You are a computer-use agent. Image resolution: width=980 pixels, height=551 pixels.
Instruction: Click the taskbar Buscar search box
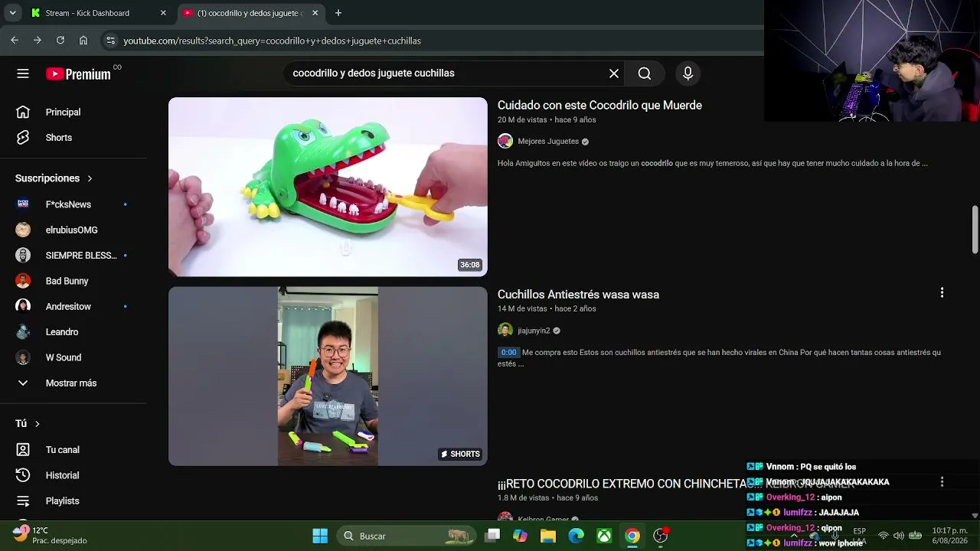pyautogui.click(x=406, y=536)
